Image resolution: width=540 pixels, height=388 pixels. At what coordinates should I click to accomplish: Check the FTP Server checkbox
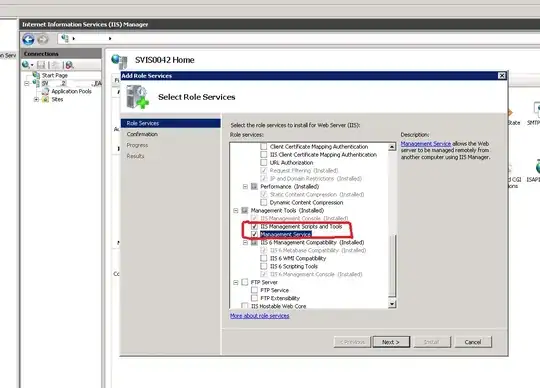[x=245, y=282]
